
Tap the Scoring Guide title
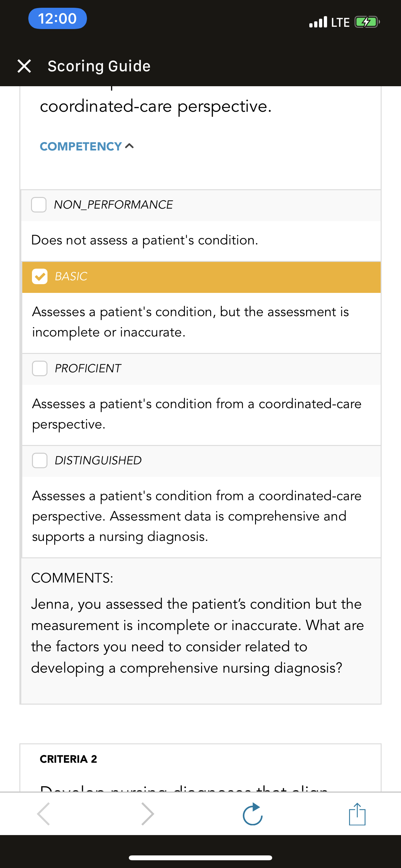point(99,66)
